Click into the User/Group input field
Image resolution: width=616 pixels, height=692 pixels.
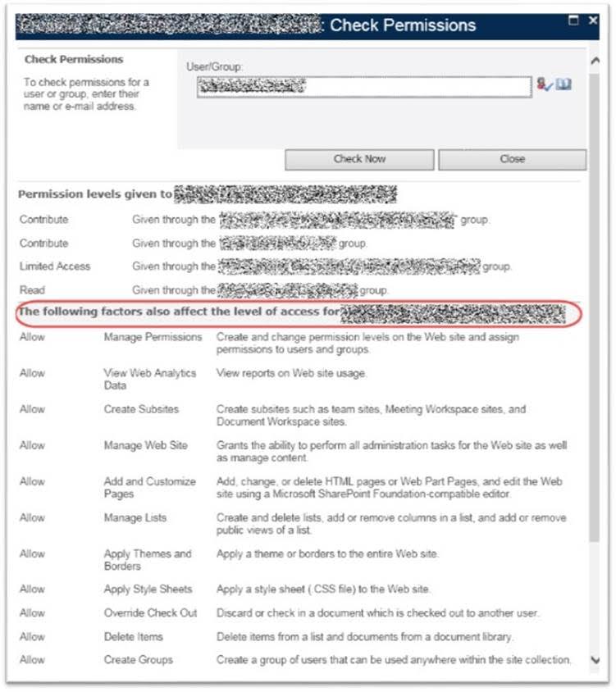(363, 87)
